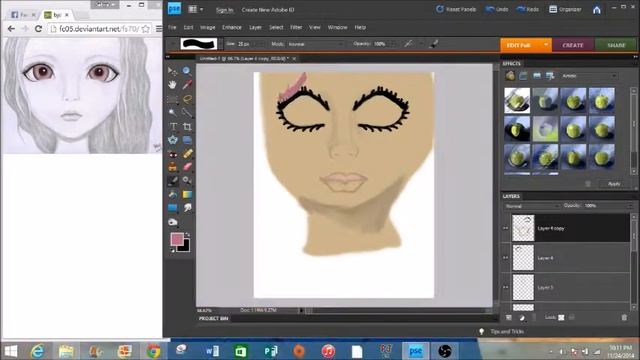Create adjustment layer half-circle icon
Image resolution: width=640 pixels, height=360 pixels.
[522, 317]
